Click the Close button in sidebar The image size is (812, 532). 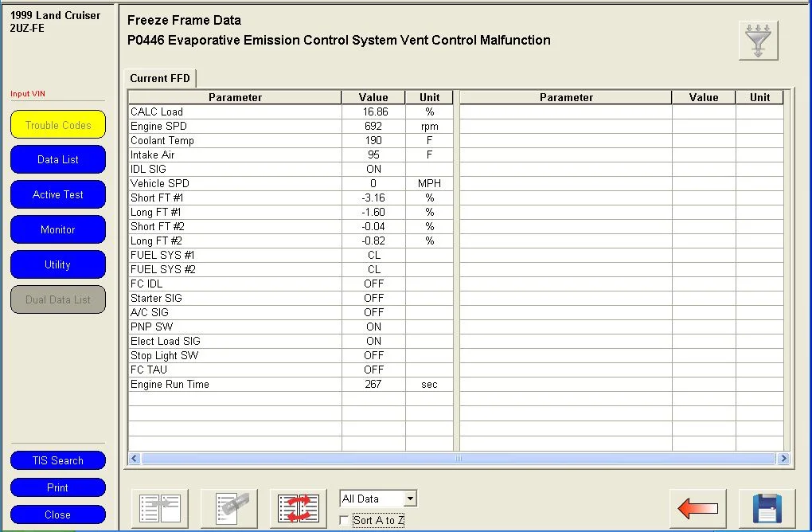58,514
